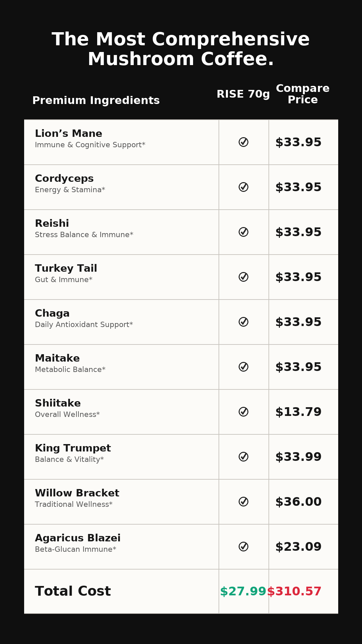Click the King Trumpet checkmark icon

point(244,457)
